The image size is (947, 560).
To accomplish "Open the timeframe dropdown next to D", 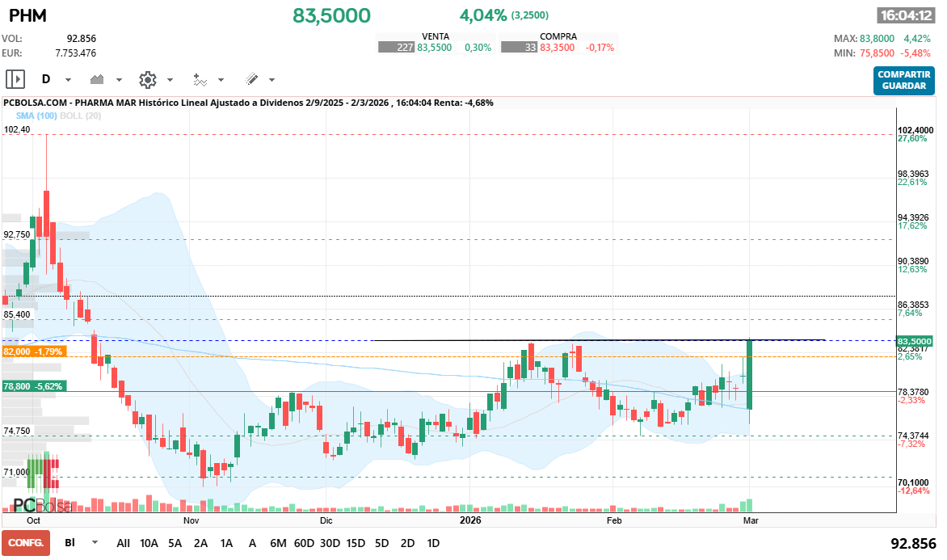I will pos(68,79).
